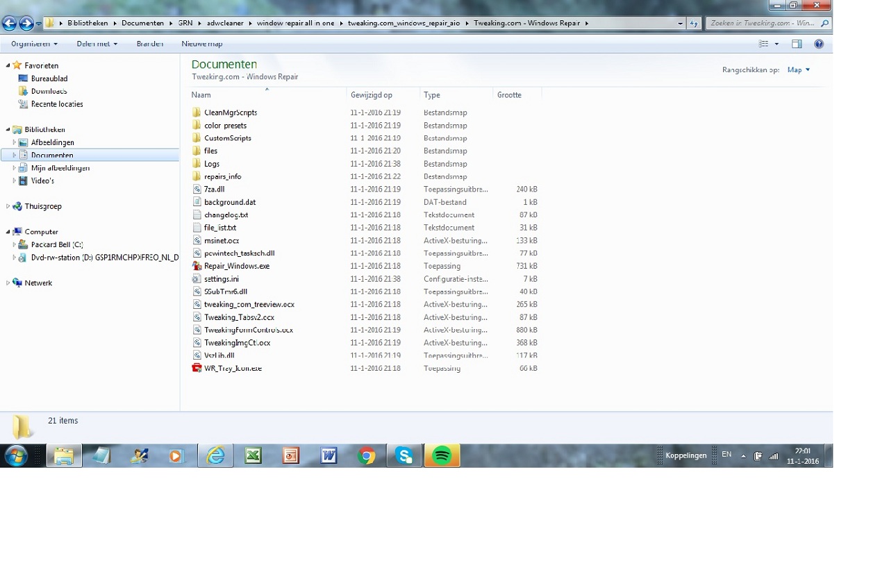This screenshot has width=889, height=588.
Task: Open the Windows Start button
Action: (16, 456)
